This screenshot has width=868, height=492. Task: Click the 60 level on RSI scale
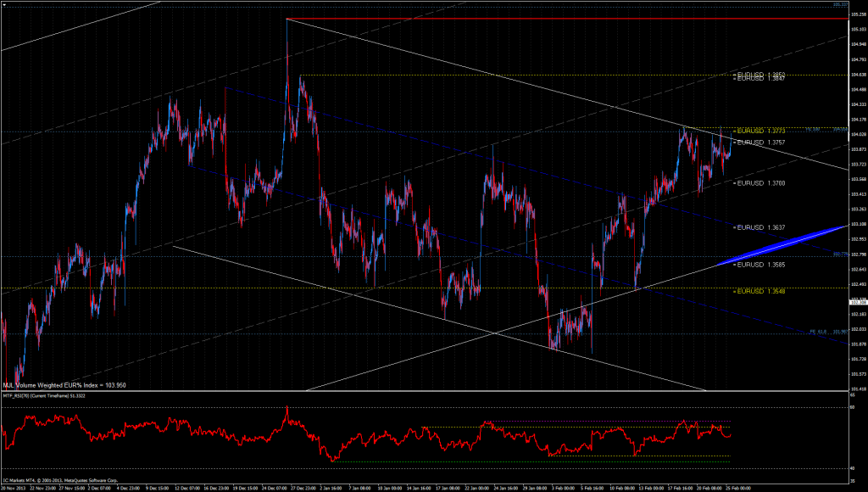[853, 408]
